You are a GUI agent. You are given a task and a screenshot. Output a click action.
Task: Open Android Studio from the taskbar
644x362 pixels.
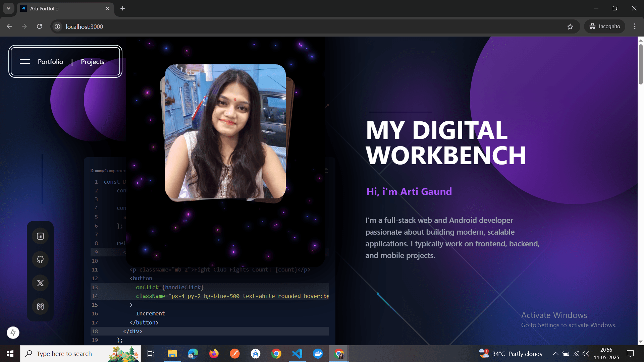[x=256, y=354]
